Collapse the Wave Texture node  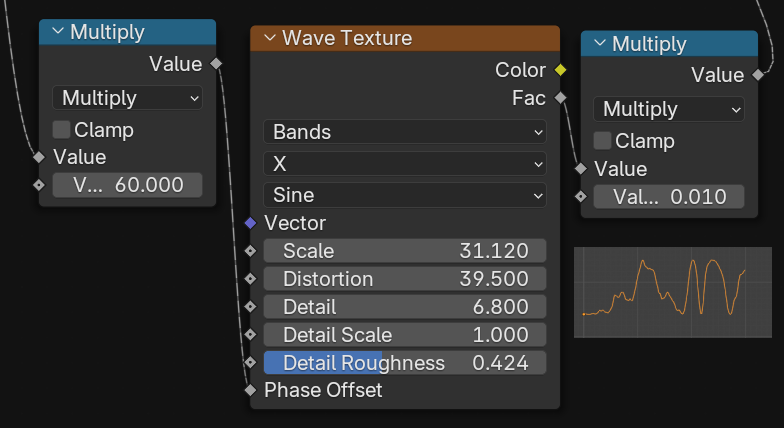269,39
